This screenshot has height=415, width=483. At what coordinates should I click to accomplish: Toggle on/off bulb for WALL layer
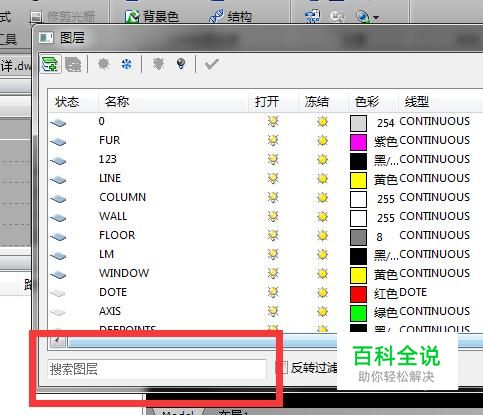pyautogui.click(x=273, y=216)
